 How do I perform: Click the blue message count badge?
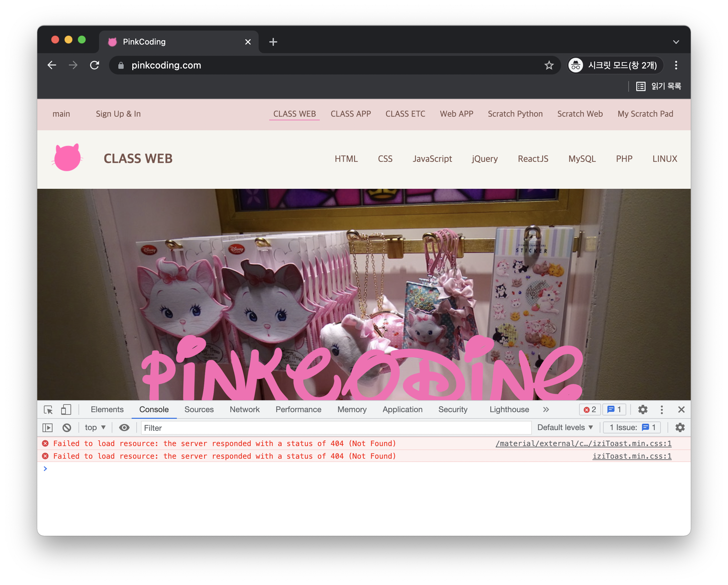[x=614, y=409]
